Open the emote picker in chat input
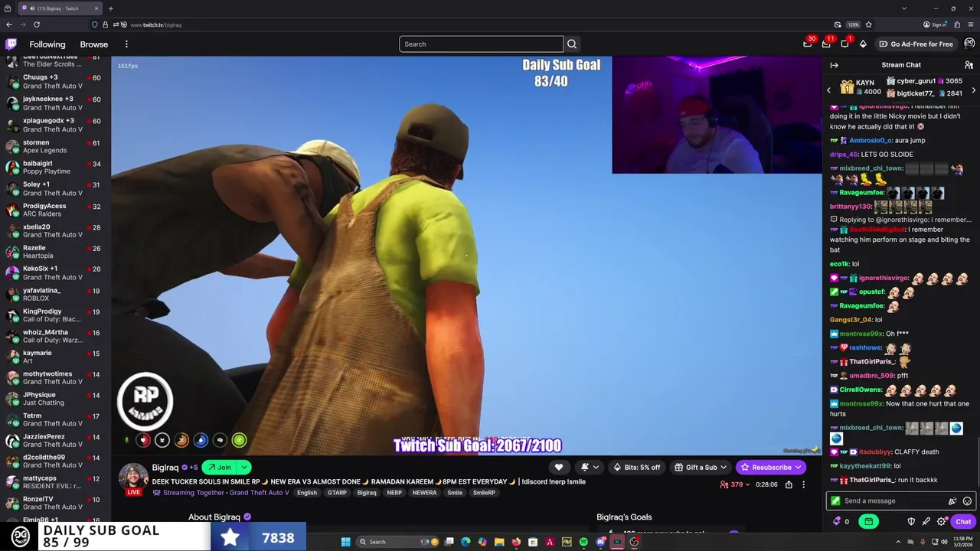This screenshot has height=551, width=980. click(x=967, y=501)
